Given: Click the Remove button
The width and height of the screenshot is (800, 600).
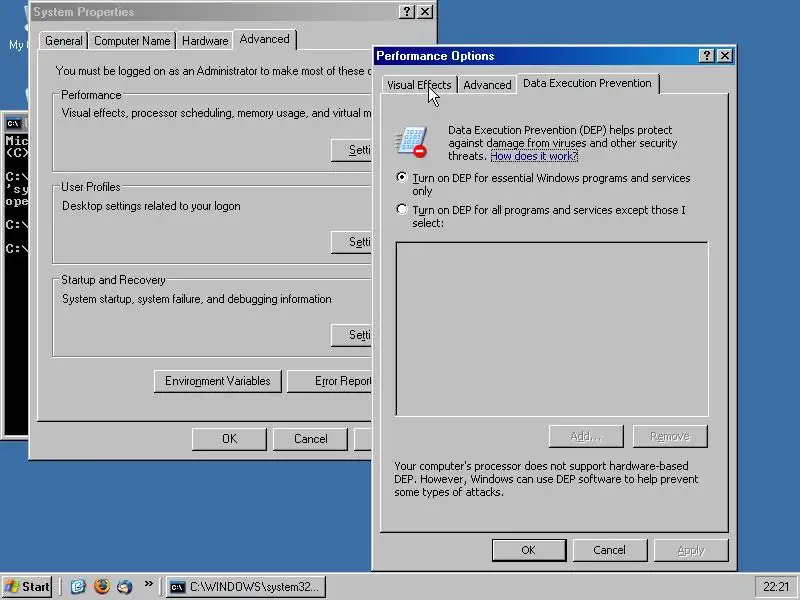Looking at the screenshot, I should [670, 436].
